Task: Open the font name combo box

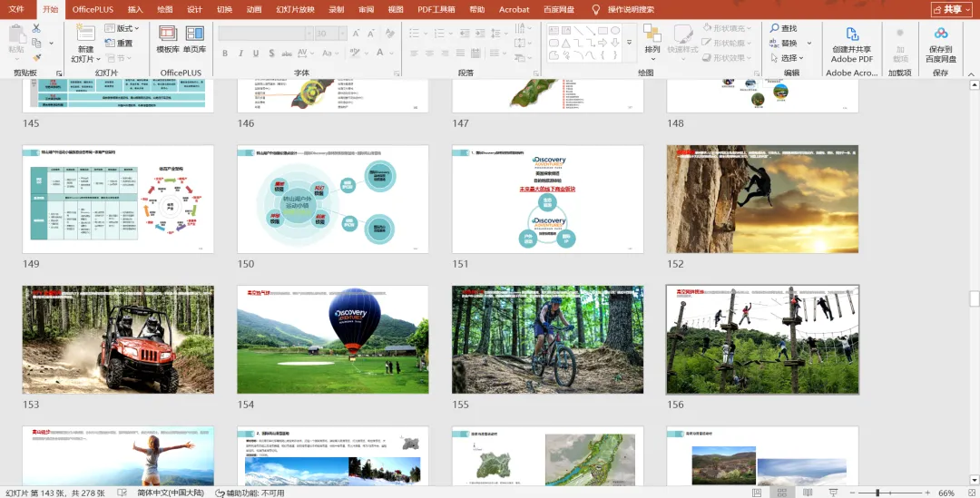Action: pyautogui.click(x=265, y=34)
